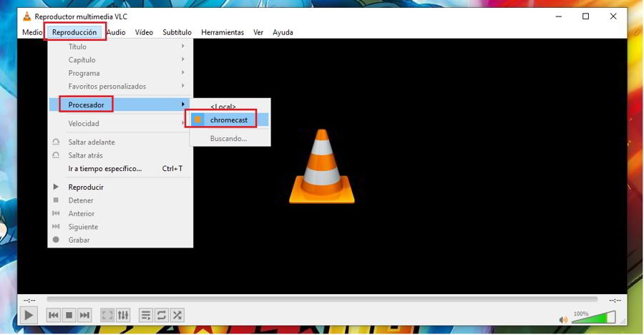Click Ir a tiempo específico... menu entry
This screenshot has height=335, width=644.
(105, 169)
